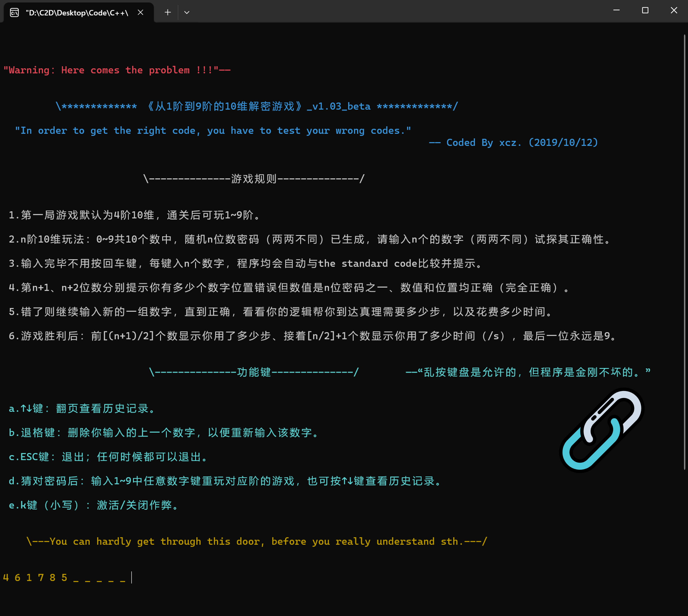The width and height of the screenshot is (688, 616).
Task: Close the terminal window
Action: pyautogui.click(x=674, y=10)
